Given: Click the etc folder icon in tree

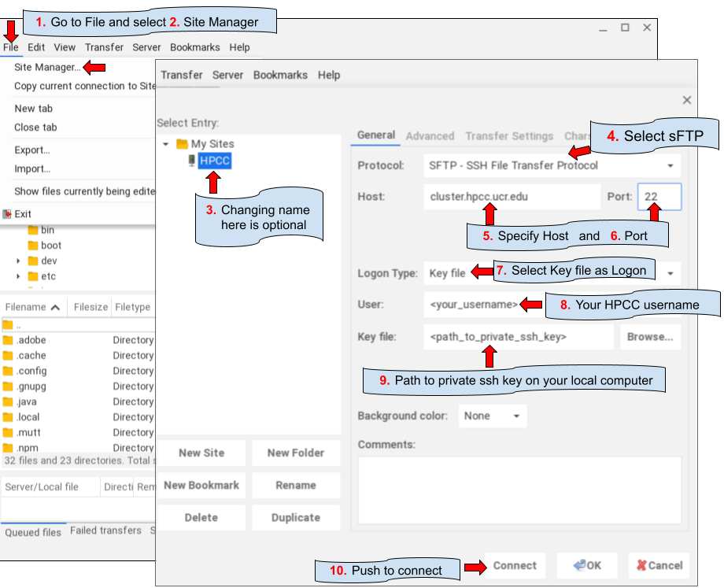Looking at the screenshot, I should click(32, 276).
